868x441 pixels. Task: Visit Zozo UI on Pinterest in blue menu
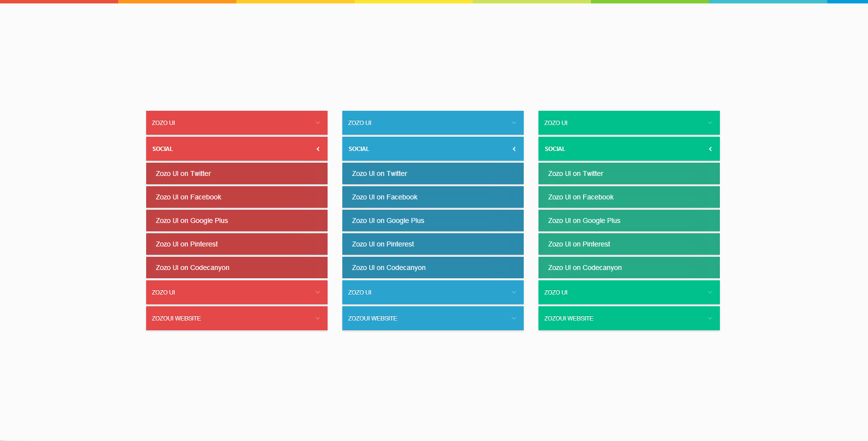(x=433, y=244)
